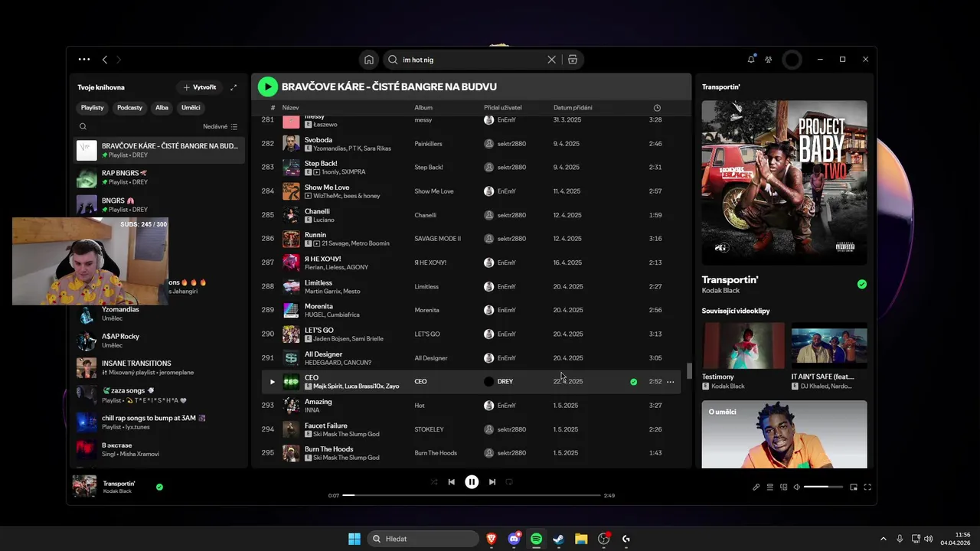This screenshot has height=551, width=980.
Task: Toggle saved checkmark beside Transportin' in right panel
Action: click(x=862, y=284)
